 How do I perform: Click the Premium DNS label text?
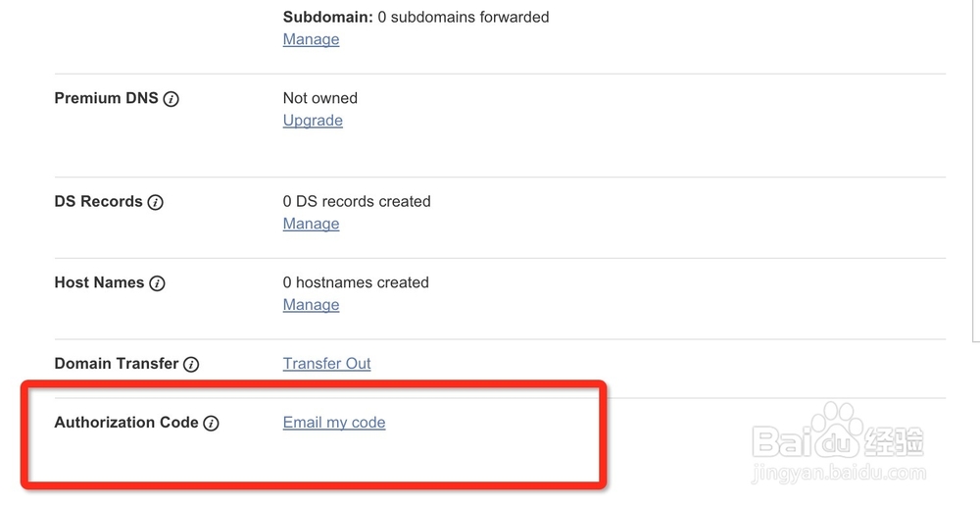(106, 98)
